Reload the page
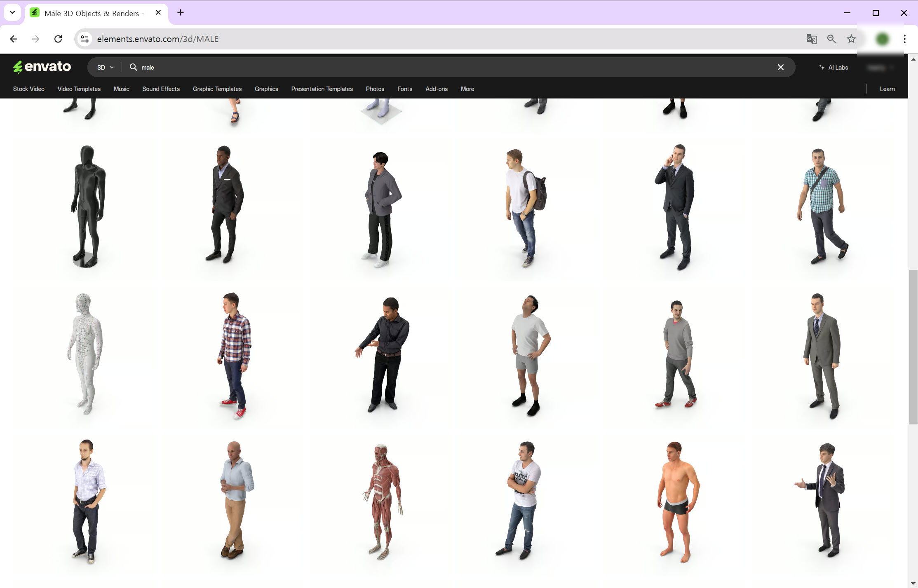Image resolution: width=918 pixels, height=588 pixels. pyautogui.click(x=58, y=39)
